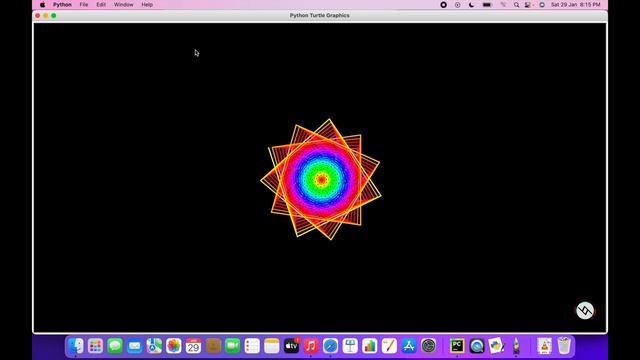
Task: Open Photos from the dock
Action: 174,346
